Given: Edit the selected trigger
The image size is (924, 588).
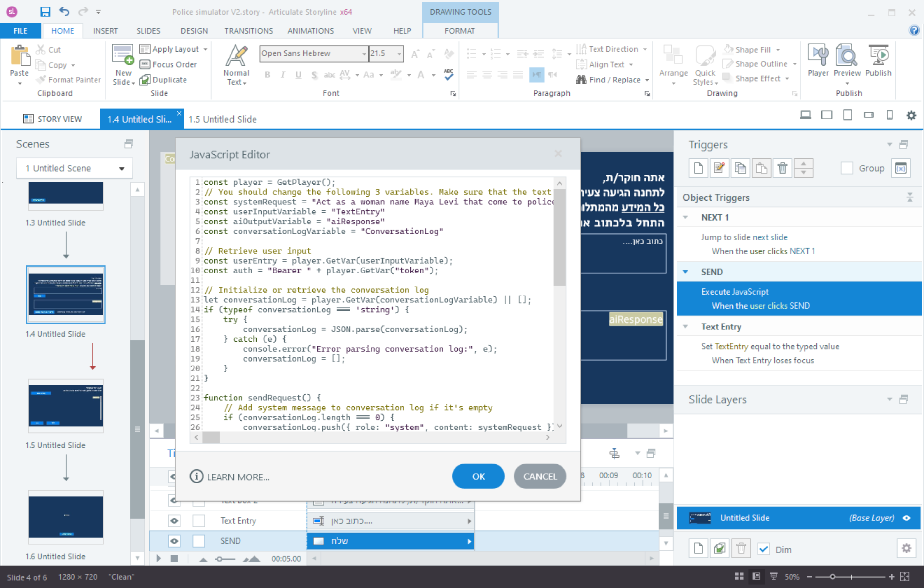Looking at the screenshot, I should [x=719, y=168].
